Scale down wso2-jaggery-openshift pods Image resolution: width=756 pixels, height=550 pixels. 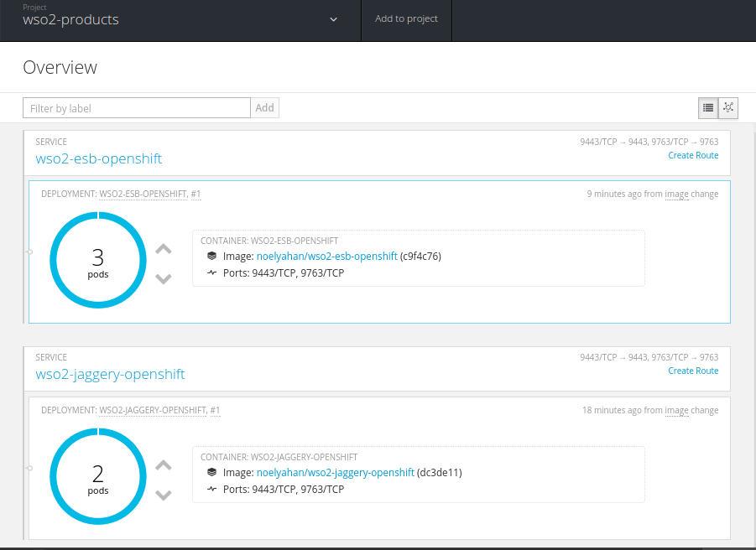click(164, 496)
